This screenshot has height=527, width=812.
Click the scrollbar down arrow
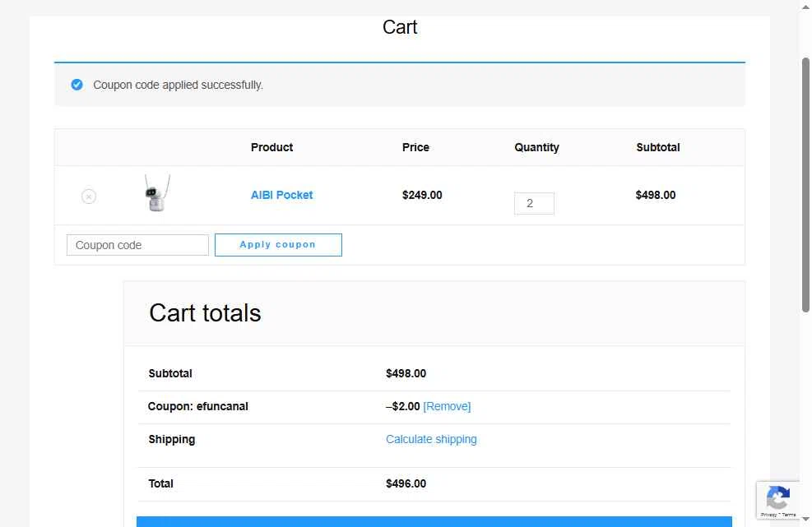pyautogui.click(x=805, y=519)
